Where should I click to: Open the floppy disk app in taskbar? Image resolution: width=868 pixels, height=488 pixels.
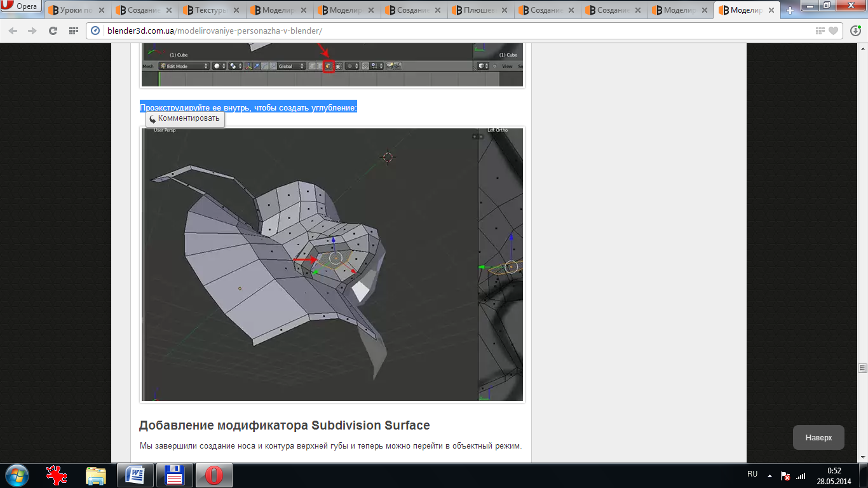[x=174, y=475]
